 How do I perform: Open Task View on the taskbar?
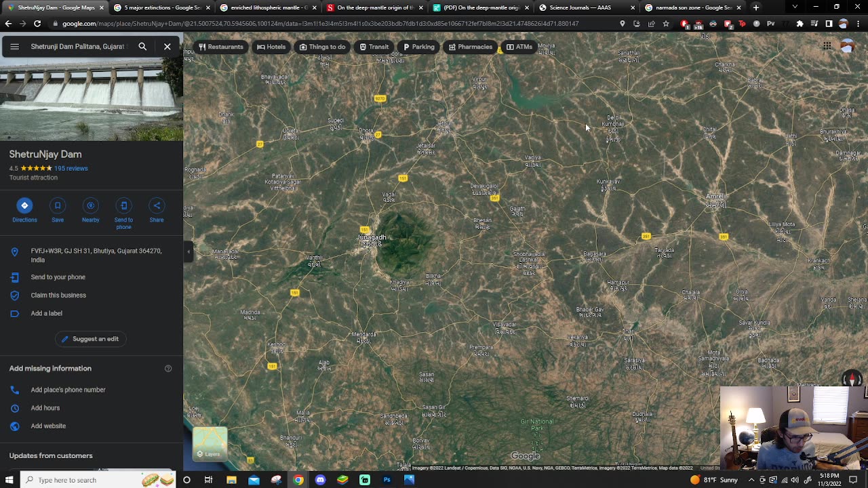208,480
